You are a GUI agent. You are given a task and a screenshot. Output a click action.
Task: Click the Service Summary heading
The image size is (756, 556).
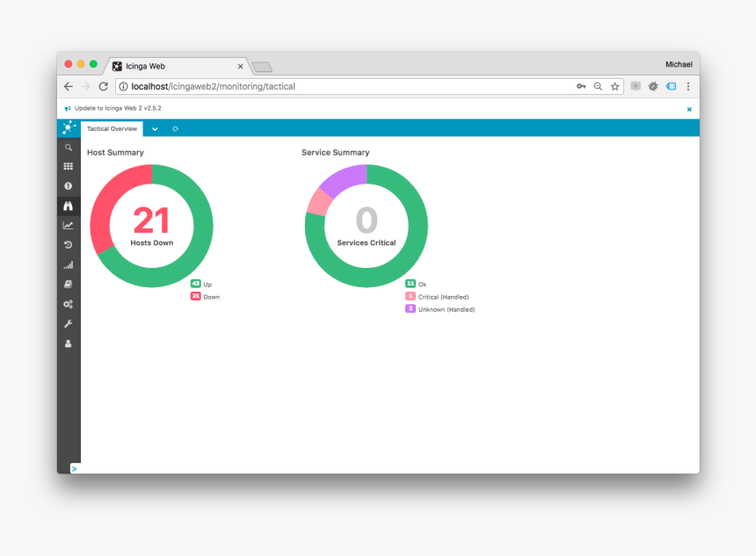click(x=336, y=152)
